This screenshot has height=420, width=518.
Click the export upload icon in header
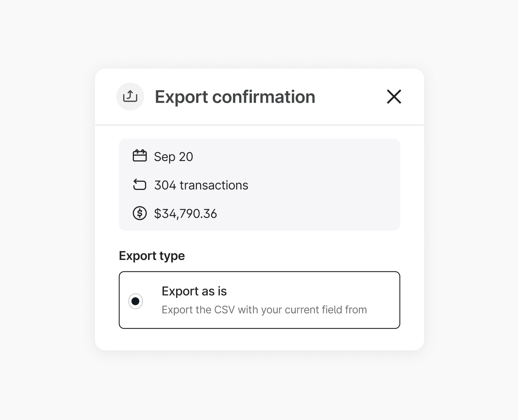[x=130, y=96]
